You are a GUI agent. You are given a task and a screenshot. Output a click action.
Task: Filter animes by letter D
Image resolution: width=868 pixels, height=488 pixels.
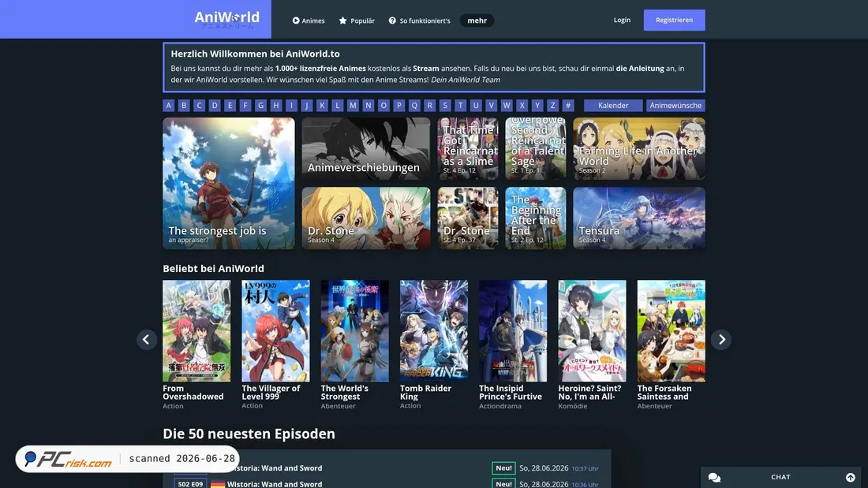(215, 105)
